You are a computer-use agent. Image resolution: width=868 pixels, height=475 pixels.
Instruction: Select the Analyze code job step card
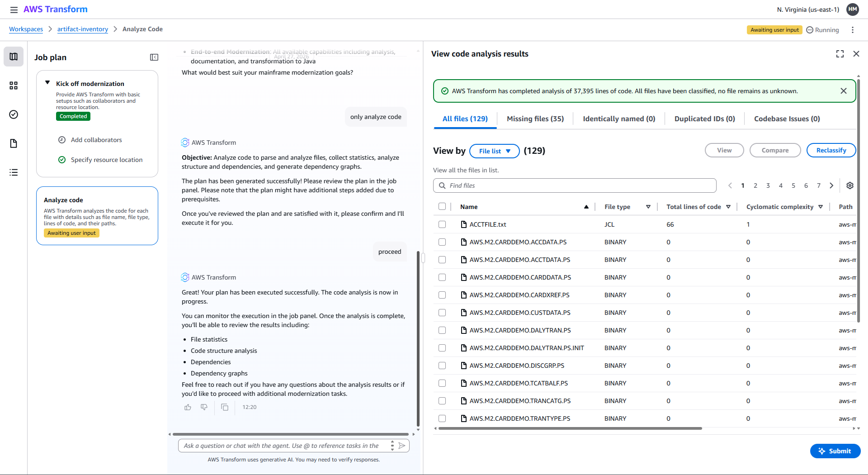tap(97, 216)
